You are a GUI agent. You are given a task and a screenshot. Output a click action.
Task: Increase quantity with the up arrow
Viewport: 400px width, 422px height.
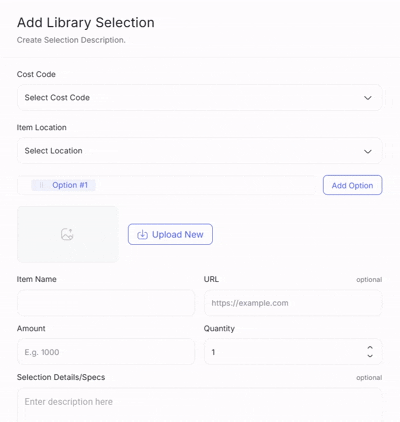coord(370,348)
